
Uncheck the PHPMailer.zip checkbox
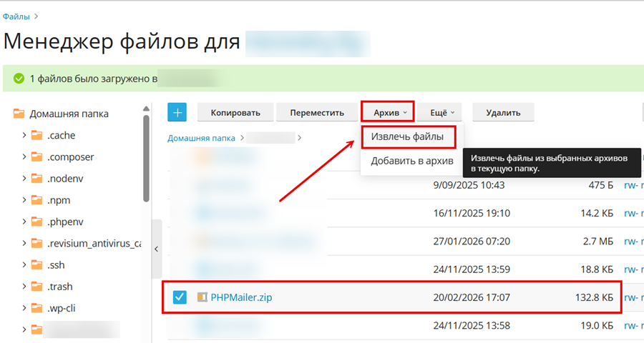tap(179, 297)
